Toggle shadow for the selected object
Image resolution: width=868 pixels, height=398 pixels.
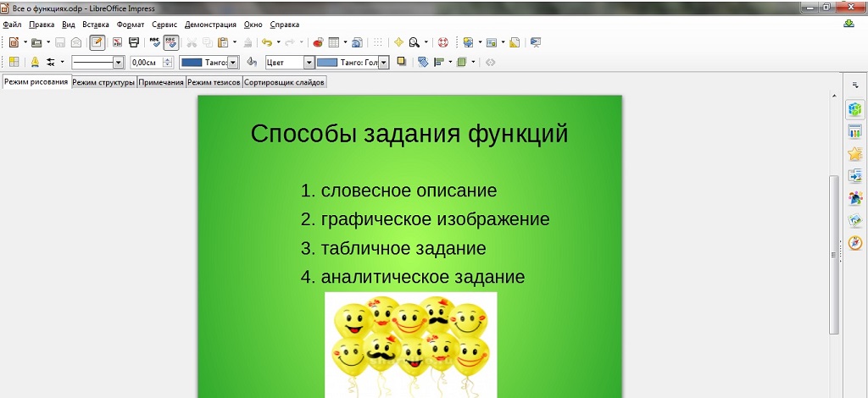(402, 62)
